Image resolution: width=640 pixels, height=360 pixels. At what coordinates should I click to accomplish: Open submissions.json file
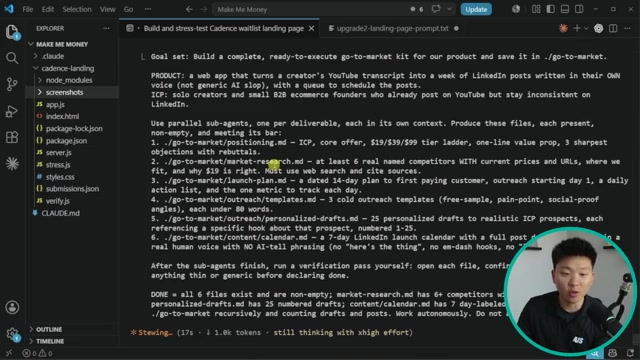[72, 189]
